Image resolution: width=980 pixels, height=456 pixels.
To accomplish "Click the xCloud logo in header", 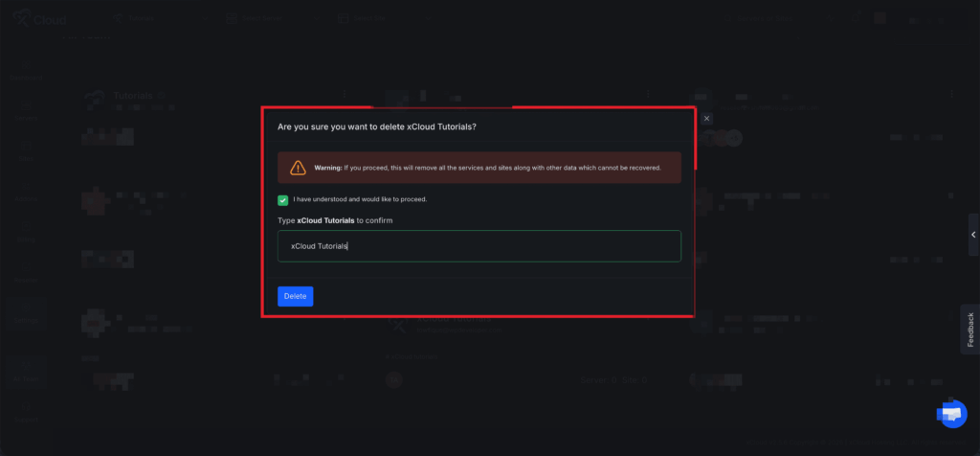I will [x=39, y=18].
